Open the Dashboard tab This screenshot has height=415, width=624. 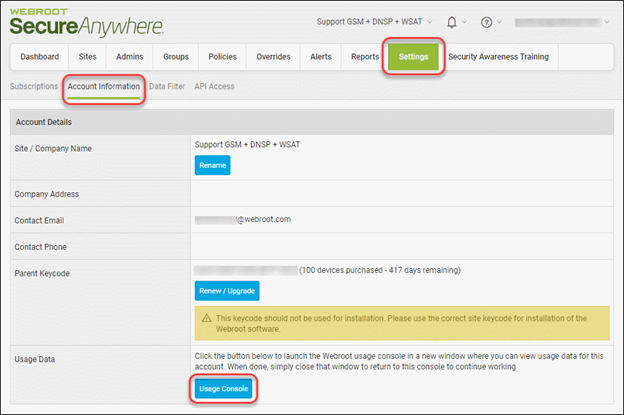(x=40, y=57)
